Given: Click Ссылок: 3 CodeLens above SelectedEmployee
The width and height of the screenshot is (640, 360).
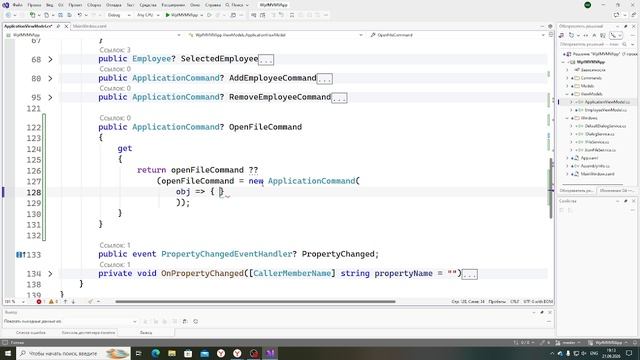Looking at the screenshot, I should point(115,50).
